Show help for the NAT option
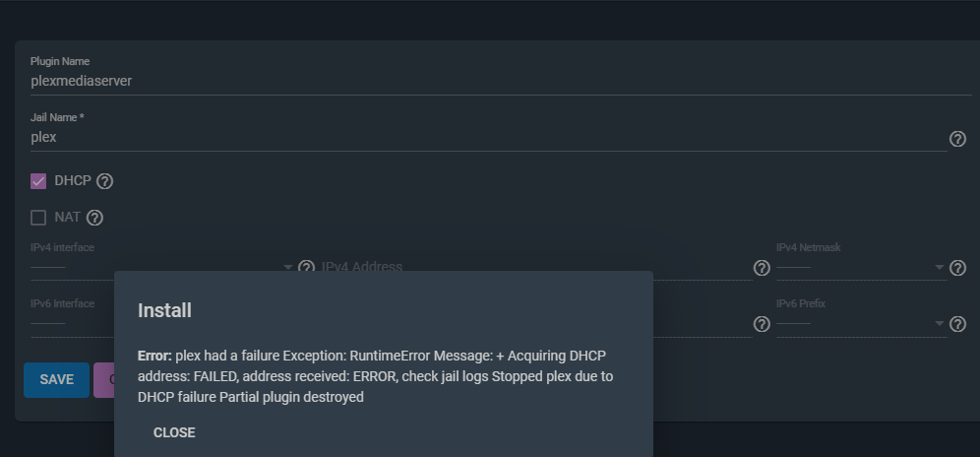Viewport: 980px width, 457px height. click(94, 218)
